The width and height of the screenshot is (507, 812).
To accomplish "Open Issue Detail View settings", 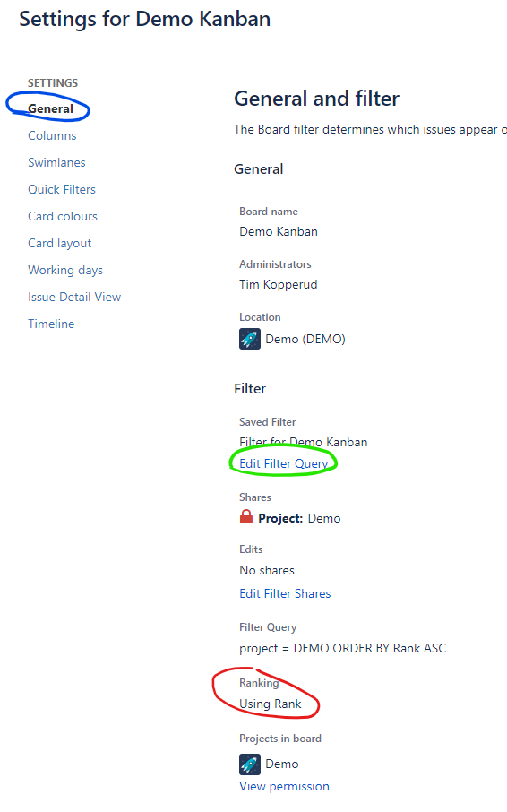I will [74, 298].
